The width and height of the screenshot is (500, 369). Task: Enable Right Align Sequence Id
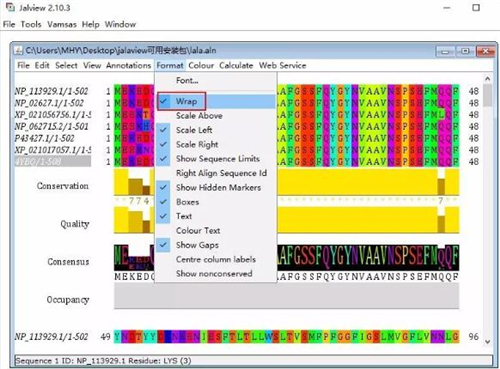(x=216, y=173)
